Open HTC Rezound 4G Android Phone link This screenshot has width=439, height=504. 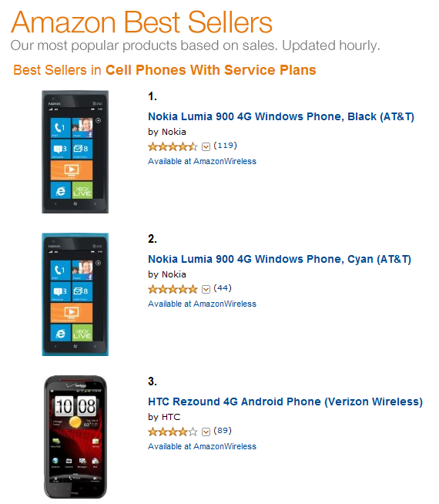285,402
